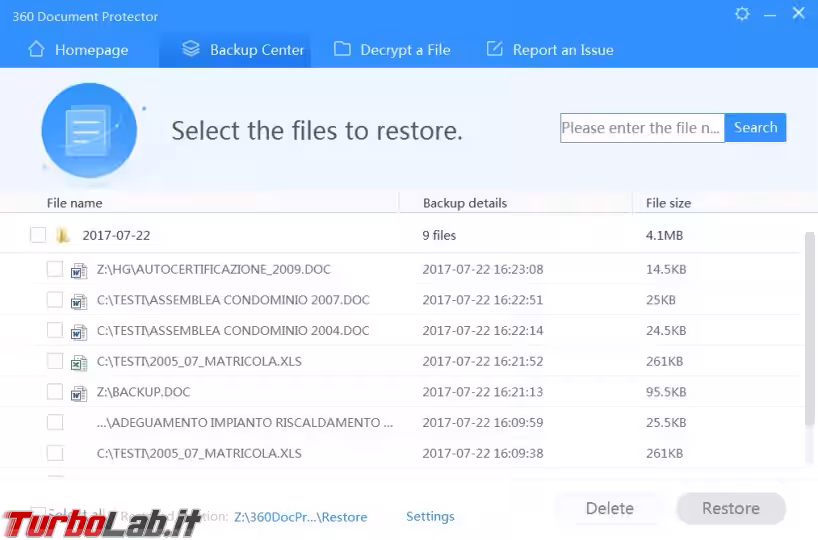818x540 pixels.
Task: Click the Report an Issue pencil icon
Action: 495,49
